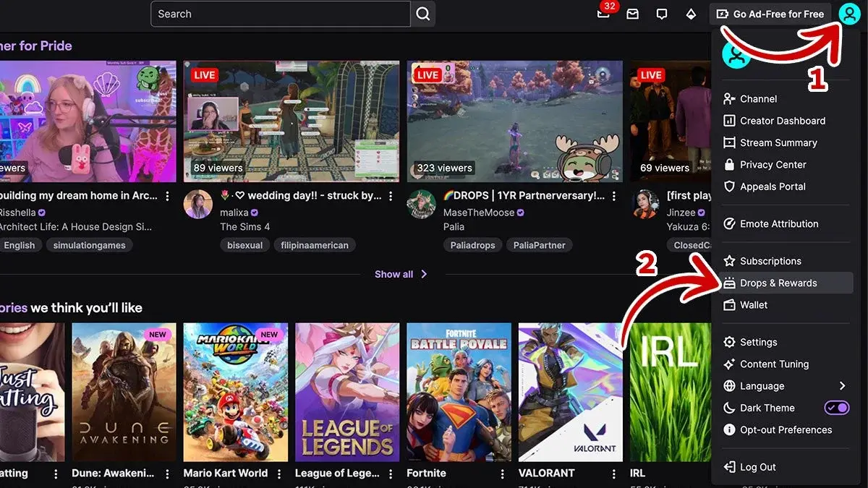Click the Paliadrops tag
The height and width of the screenshot is (488, 868).
473,245
